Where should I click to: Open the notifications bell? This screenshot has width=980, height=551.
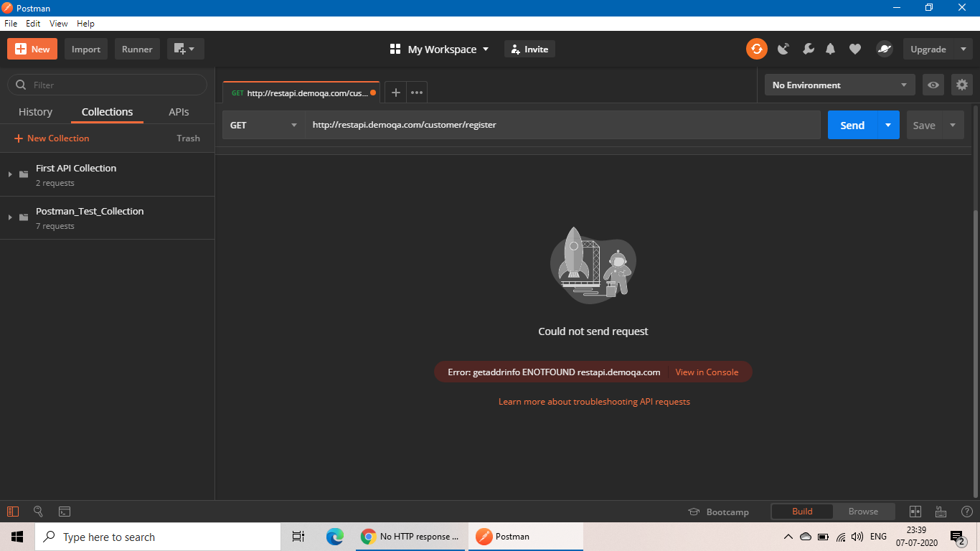tap(830, 49)
